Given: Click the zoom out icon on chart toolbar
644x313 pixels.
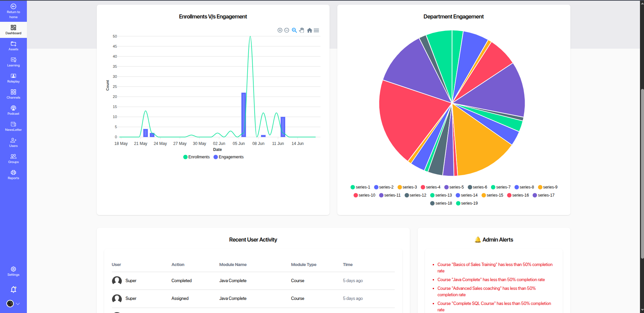Looking at the screenshot, I should [287, 30].
